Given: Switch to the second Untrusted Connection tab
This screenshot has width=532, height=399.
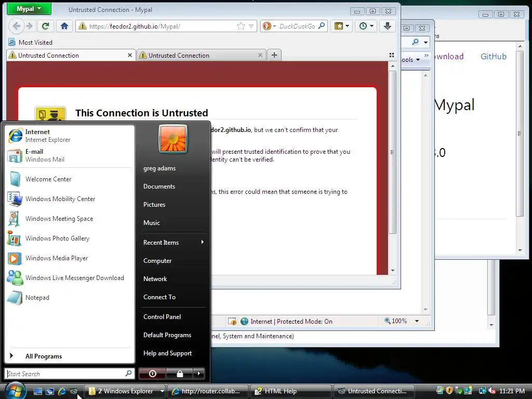Looking at the screenshot, I should (202, 55).
